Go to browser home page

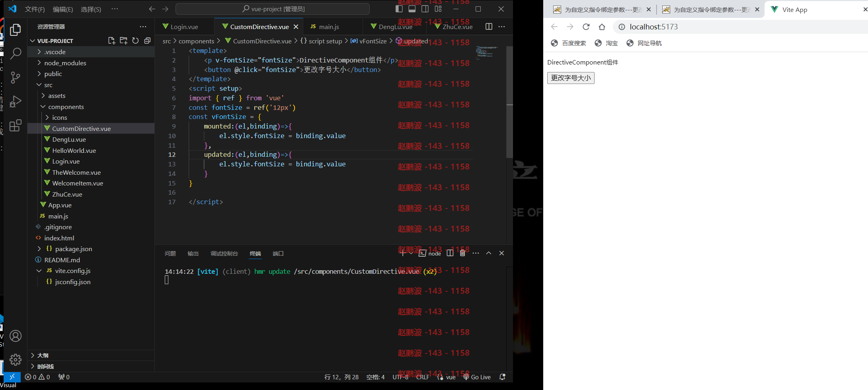(x=602, y=27)
